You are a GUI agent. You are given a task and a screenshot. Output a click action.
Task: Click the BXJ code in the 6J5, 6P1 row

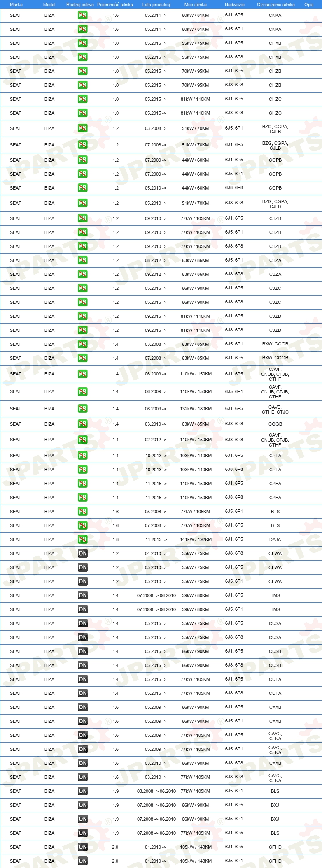275,819
